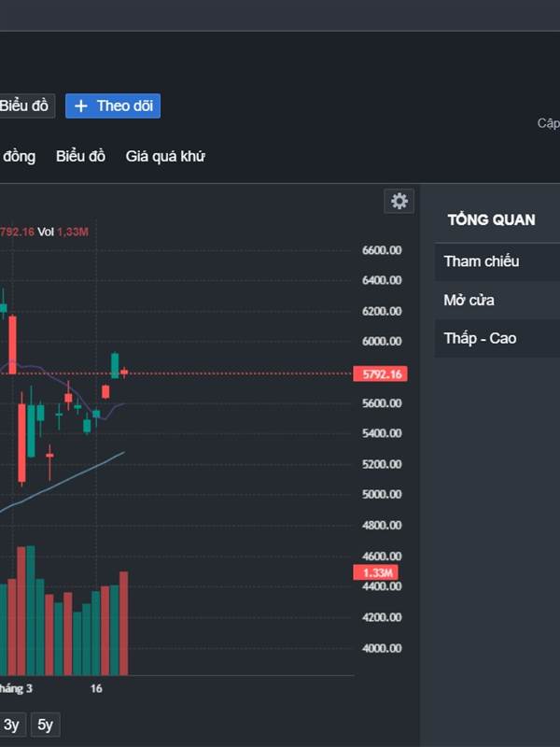
Task: Switch to the Giá quá khứ tab
Action: (x=165, y=156)
